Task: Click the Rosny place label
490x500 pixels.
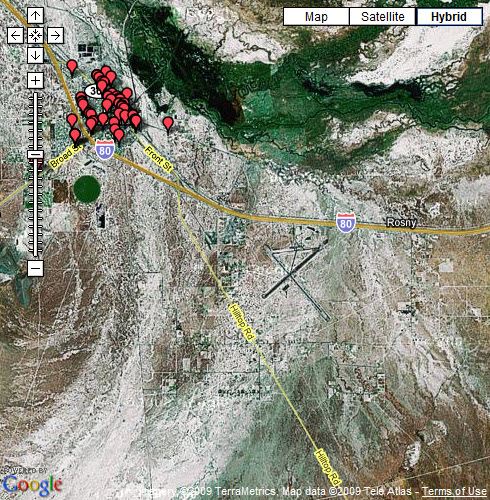Action: pos(401,222)
